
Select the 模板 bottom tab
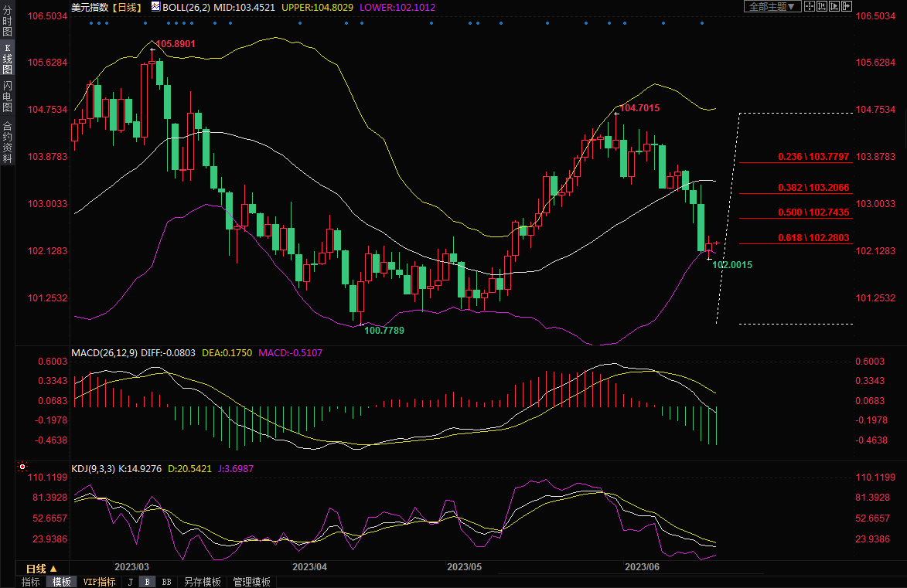coord(60,582)
